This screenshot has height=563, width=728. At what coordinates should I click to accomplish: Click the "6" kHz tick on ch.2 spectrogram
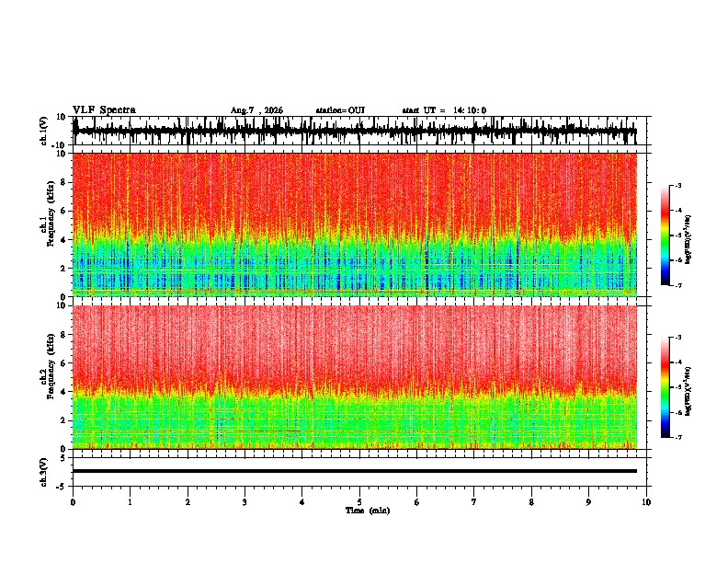click(x=63, y=363)
